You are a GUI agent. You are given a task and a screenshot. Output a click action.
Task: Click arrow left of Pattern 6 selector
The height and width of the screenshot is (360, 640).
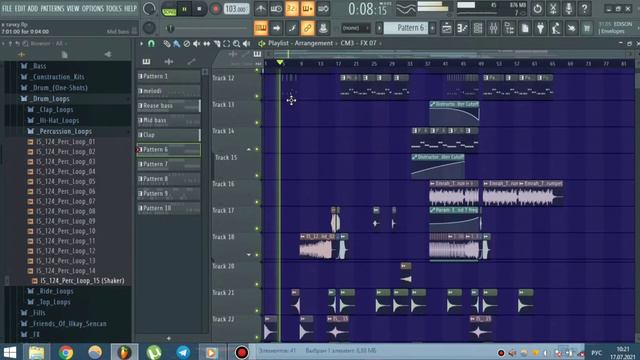[379, 28]
